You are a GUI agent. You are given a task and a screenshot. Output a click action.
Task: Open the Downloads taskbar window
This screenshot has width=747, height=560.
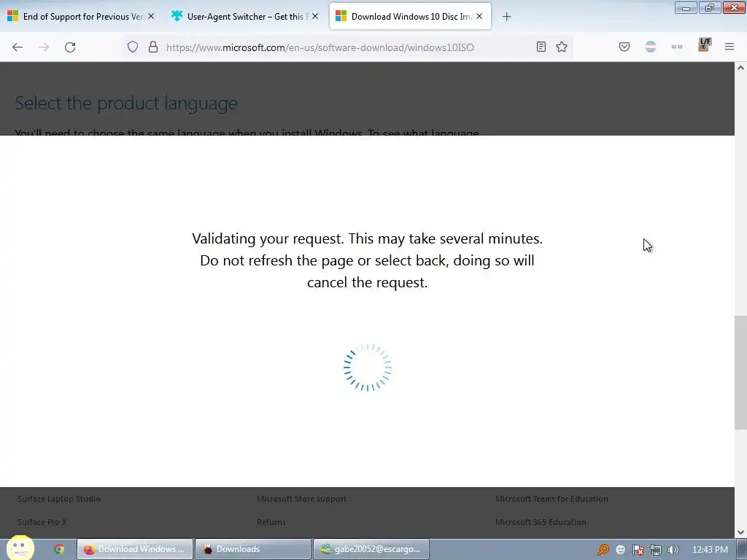253,549
